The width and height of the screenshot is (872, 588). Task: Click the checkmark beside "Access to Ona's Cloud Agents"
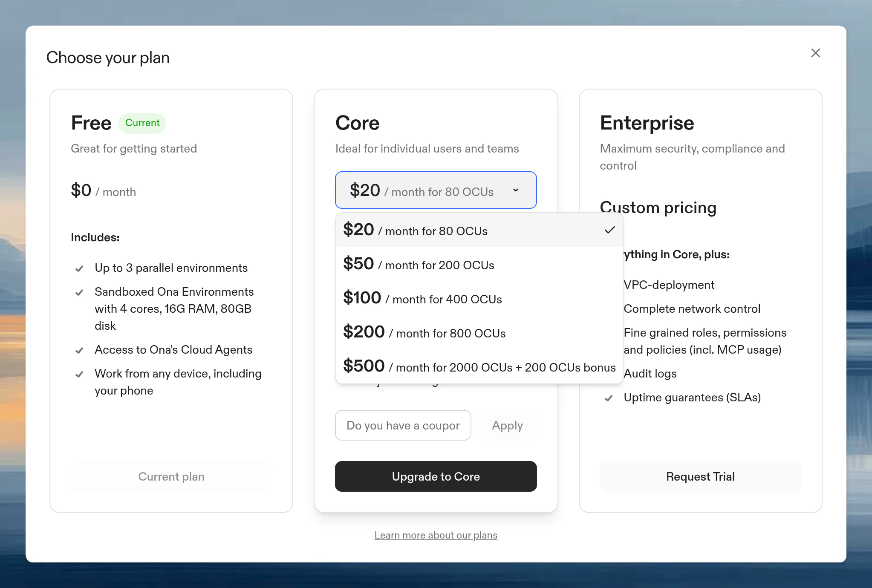[x=79, y=350]
